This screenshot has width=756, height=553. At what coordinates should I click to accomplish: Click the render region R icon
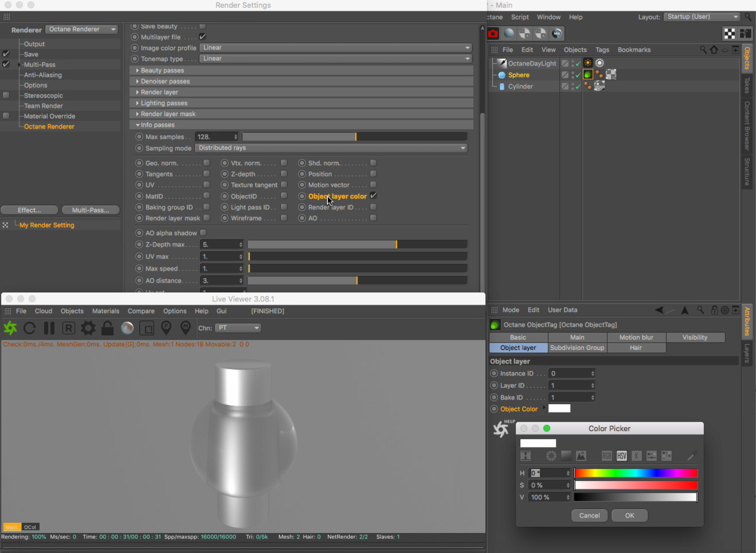tap(69, 328)
